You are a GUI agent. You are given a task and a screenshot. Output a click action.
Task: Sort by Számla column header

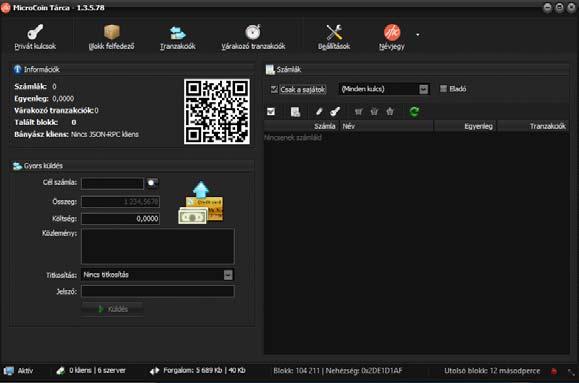coord(301,126)
